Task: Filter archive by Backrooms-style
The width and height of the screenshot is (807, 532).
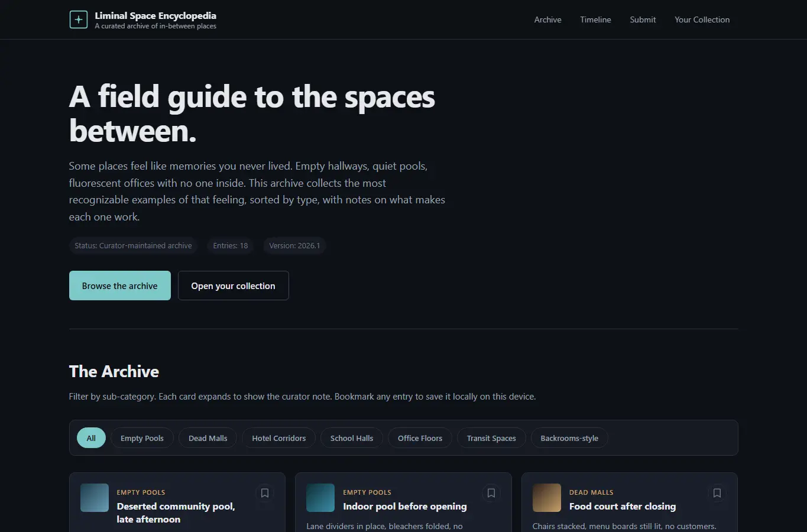Action: pos(569,438)
